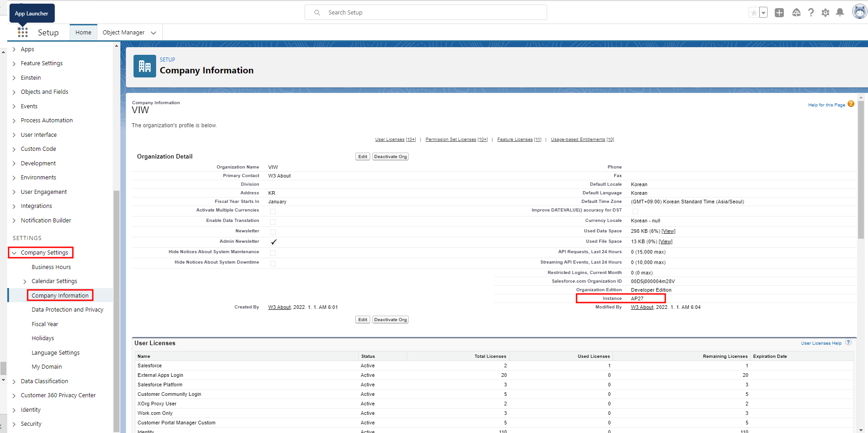868x433 pixels.
Task: Expand the Security node
Action: pyautogui.click(x=14, y=424)
